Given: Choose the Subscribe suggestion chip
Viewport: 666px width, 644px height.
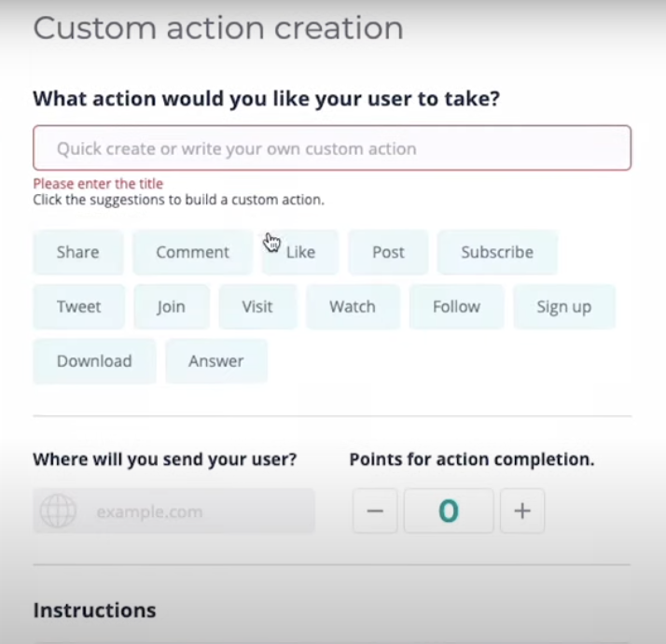Looking at the screenshot, I should coord(497,252).
